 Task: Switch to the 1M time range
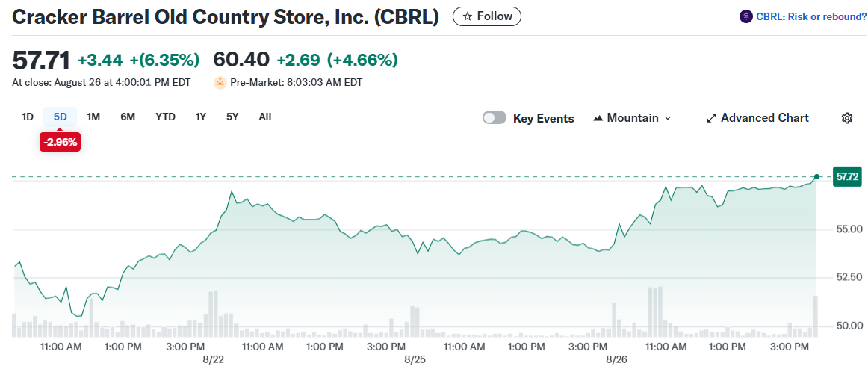click(93, 117)
